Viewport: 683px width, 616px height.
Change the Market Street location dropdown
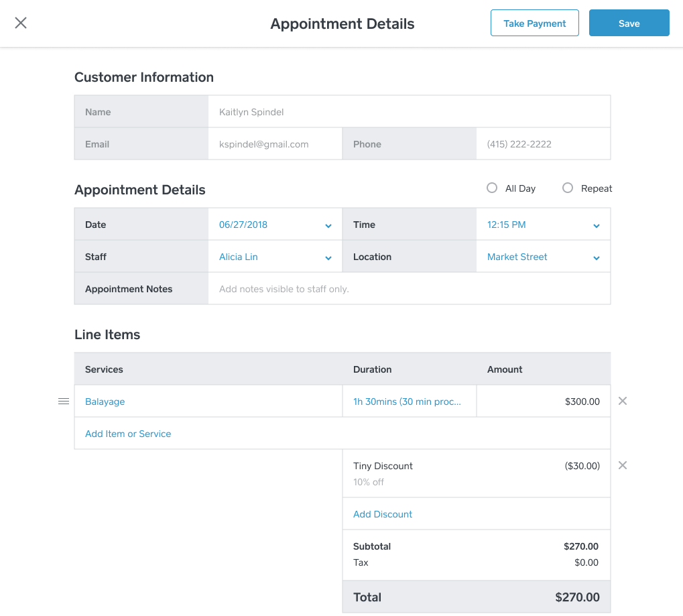pyautogui.click(x=543, y=257)
